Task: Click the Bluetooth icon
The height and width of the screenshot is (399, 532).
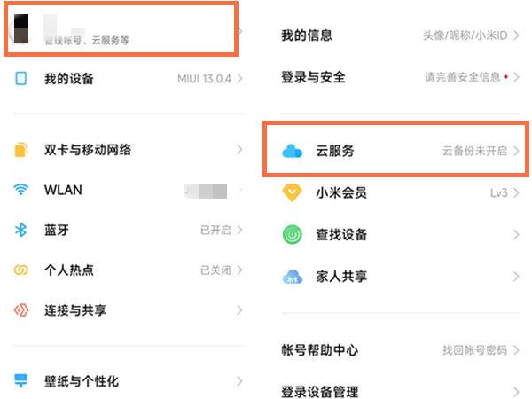Action: 22,231
